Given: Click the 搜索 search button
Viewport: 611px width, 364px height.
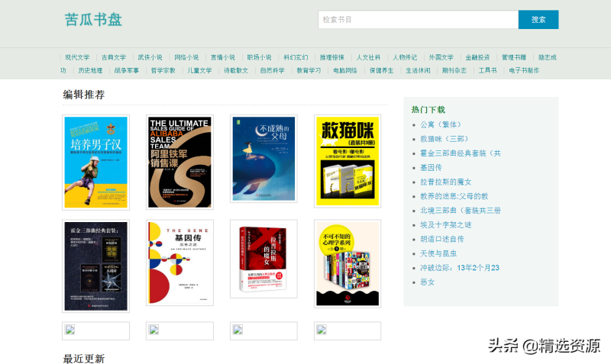Looking at the screenshot, I should (x=538, y=20).
